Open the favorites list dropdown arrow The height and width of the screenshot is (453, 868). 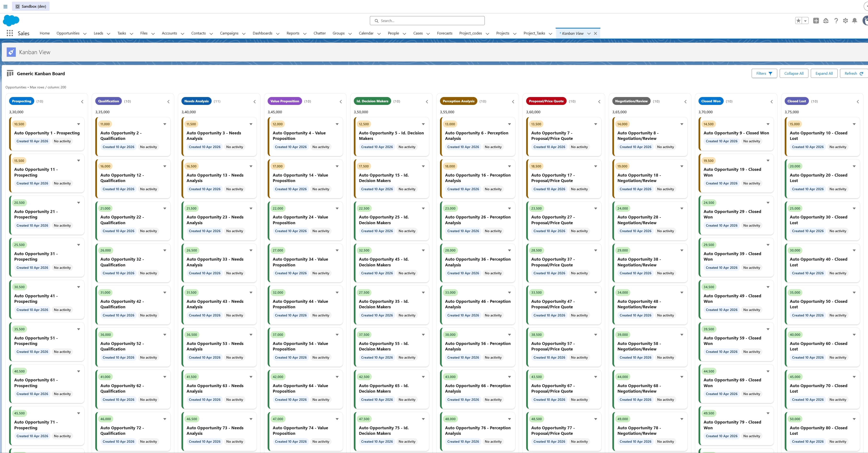[805, 21]
